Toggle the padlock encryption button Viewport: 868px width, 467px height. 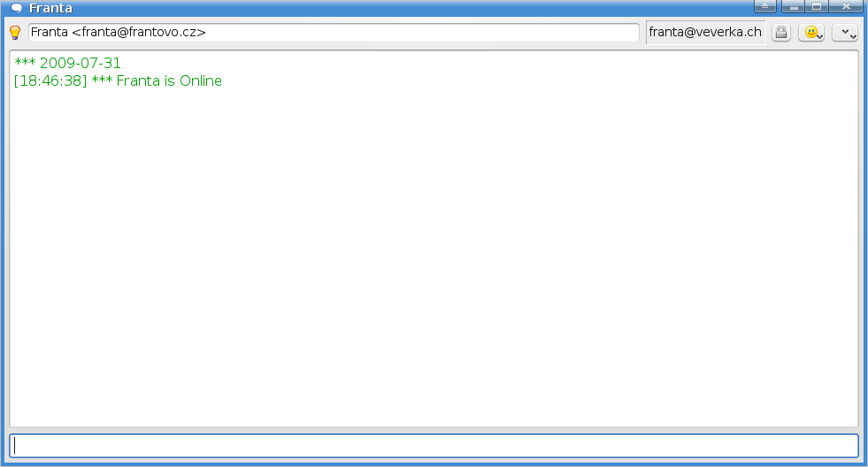click(x=781, y=32)
